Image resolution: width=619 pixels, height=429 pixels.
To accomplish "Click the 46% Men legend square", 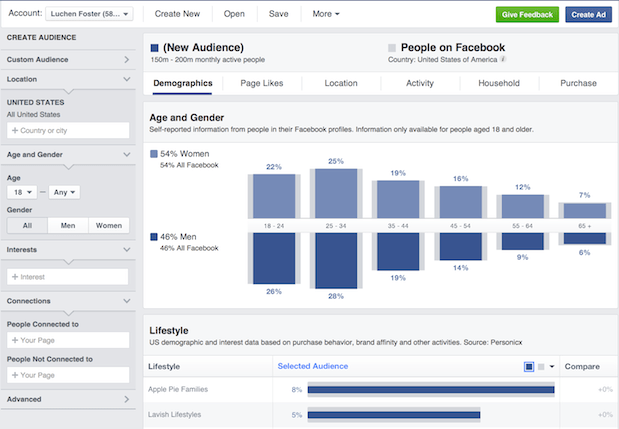I will pyautogui.click(x=153, y=237).
